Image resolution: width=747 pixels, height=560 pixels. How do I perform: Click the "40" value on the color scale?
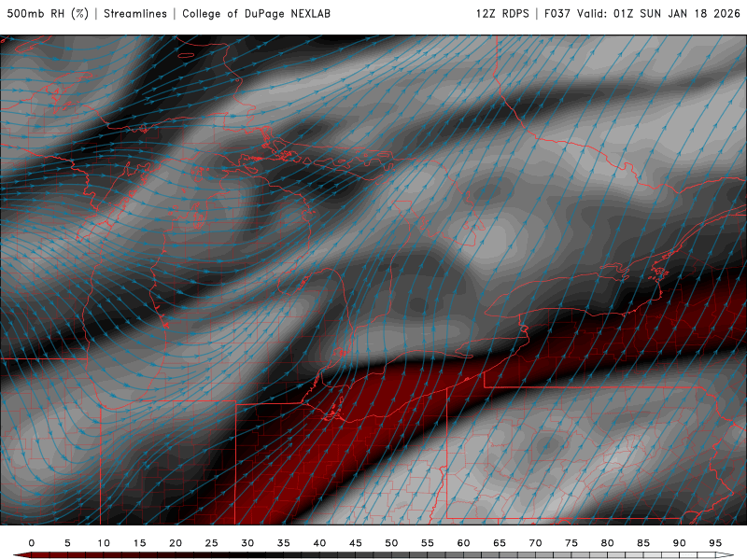[319, 543]
